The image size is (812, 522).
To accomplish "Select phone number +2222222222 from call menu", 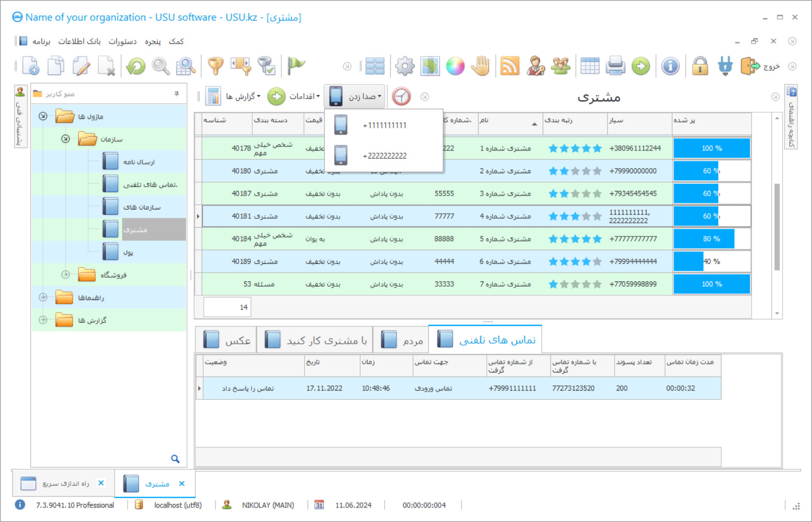I will pos(384,156).
